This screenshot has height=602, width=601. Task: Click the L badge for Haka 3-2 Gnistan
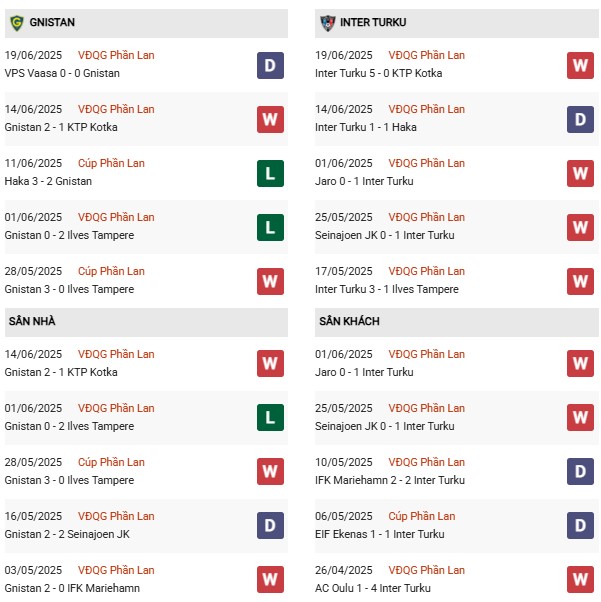tap(270, 174)
